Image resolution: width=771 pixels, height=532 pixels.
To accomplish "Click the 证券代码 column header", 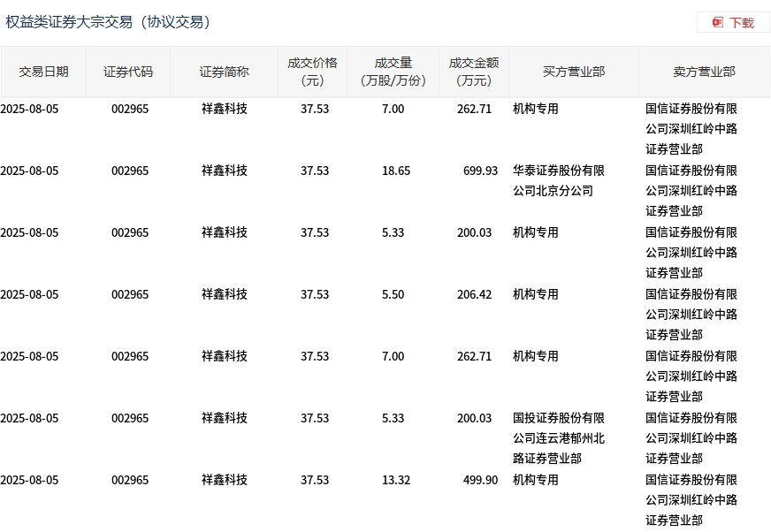I will tap(128, 72).
